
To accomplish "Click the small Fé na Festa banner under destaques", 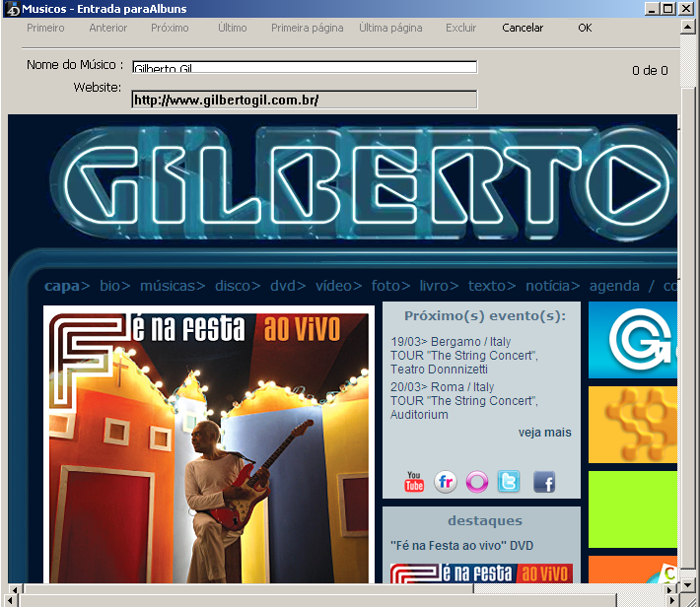I will (481, 573).
